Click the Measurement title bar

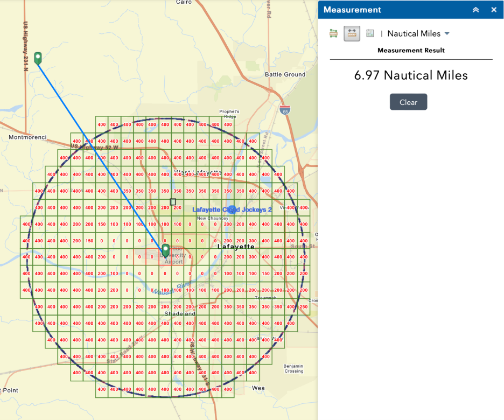pyautogui.click(x=353, y=10)
